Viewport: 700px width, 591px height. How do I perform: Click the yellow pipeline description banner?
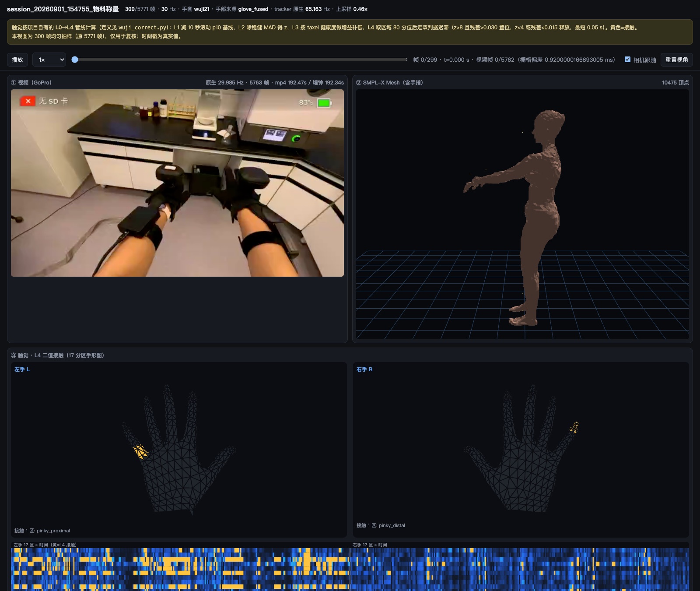pos(350,32)
